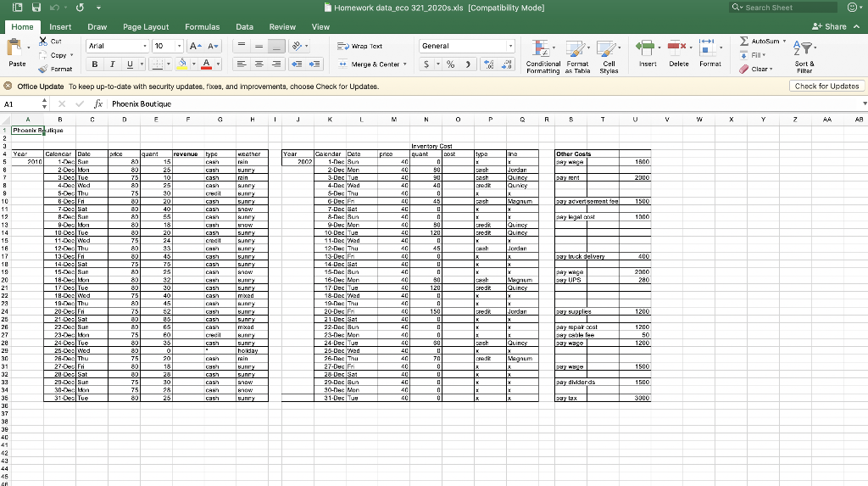Select column D header

tap(124, 119)
